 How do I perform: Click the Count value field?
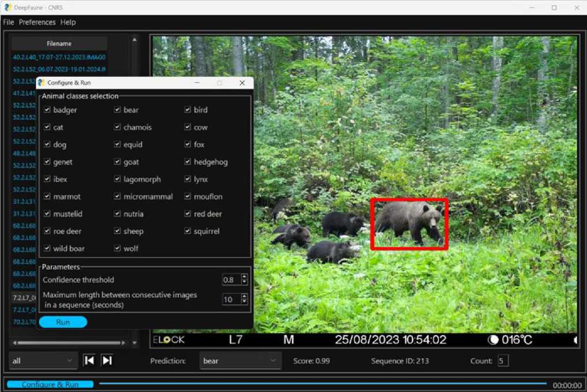pyautogui.click(x=503, y=361)
